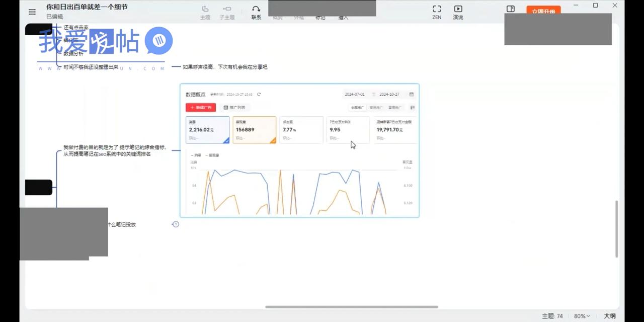This screenshot has height=322, width=644.
Task: Select the Relationship (联系) tool
Action: (x=256, y=13)
